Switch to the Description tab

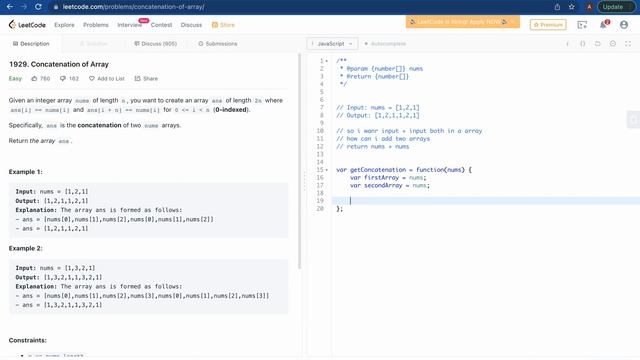coord(31,44)
